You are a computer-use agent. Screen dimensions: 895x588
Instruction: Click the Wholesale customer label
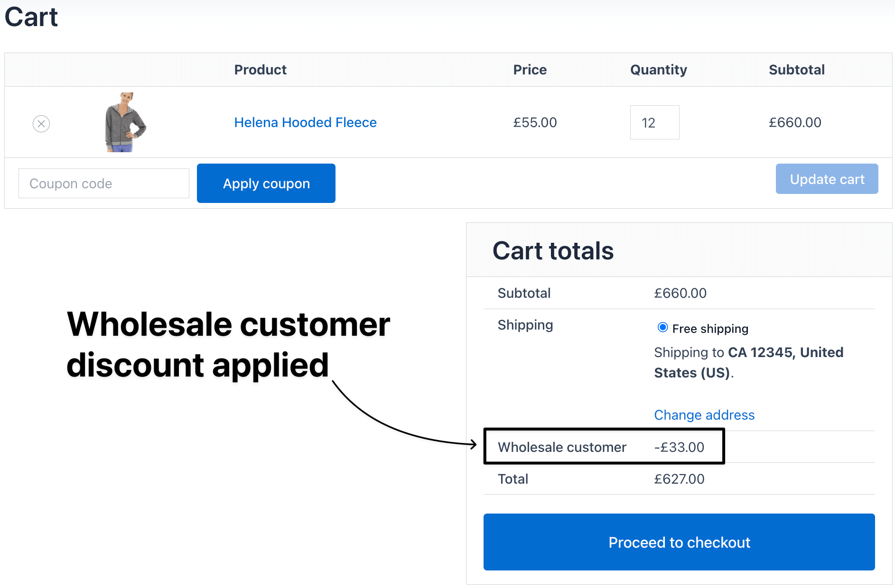click(562, 447)
